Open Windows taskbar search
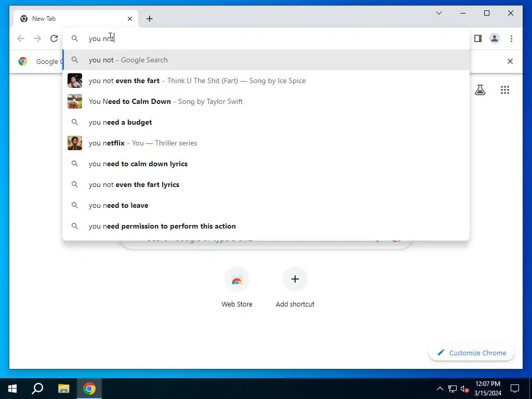This screenshot has height=399, width=532. pos(37,389)
